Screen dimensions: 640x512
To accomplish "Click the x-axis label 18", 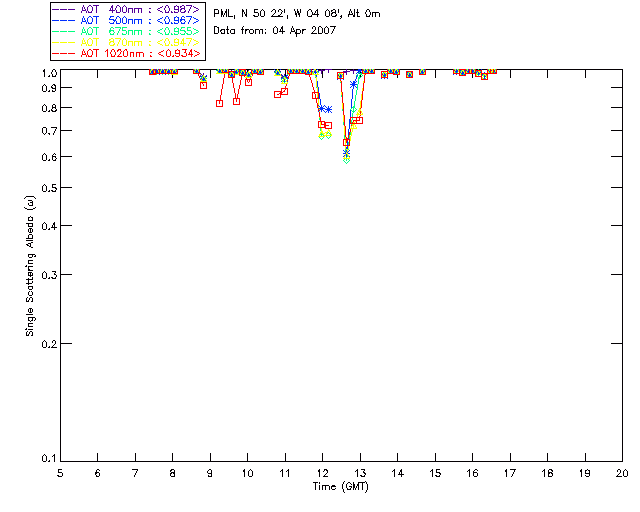I will click(547, 473).
